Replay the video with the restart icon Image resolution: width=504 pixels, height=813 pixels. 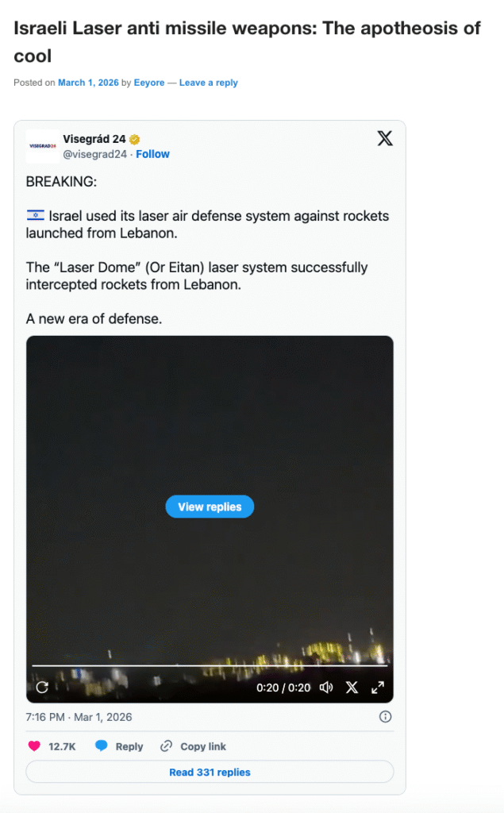42,688
